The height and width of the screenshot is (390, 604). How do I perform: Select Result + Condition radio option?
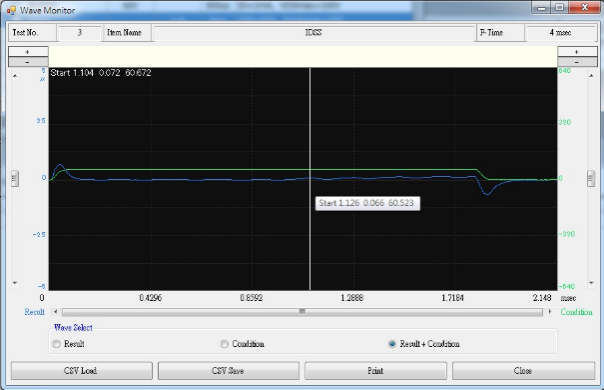point(392,344)
